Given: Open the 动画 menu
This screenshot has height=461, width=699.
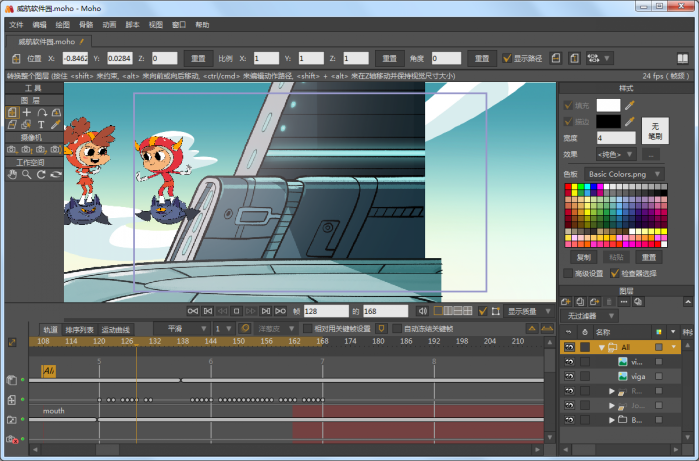Looking at the screenshot, I should pos(109,25).
